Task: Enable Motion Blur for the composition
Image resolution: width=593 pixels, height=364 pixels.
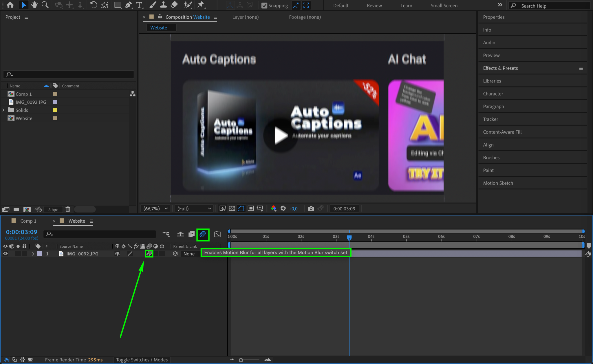Action: coord(203,234)
